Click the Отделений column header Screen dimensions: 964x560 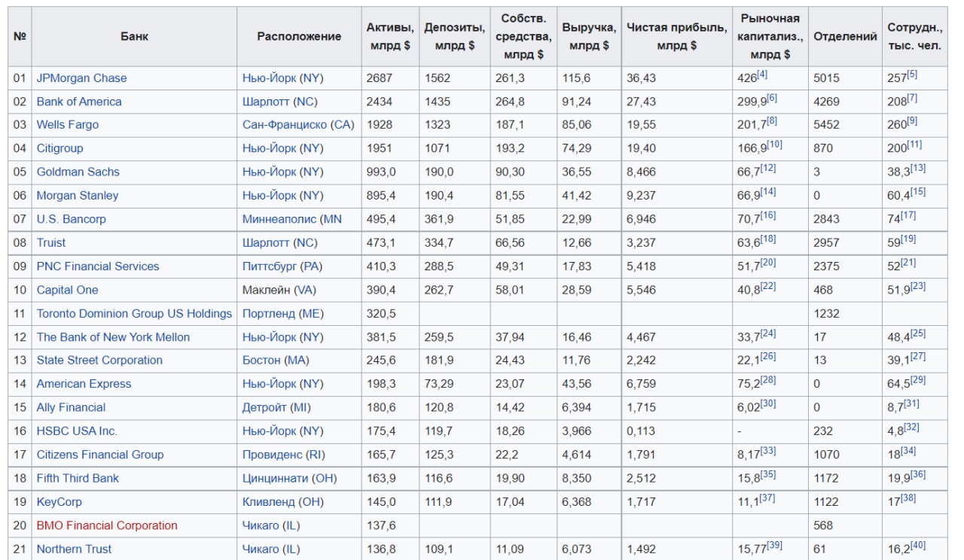[x=845, y=36]
